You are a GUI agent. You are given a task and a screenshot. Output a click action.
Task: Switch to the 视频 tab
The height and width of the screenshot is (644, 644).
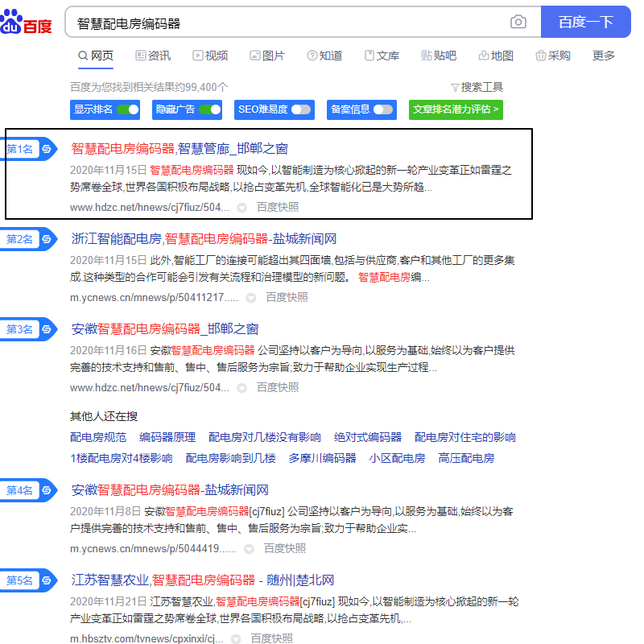[x=210, y=56]
